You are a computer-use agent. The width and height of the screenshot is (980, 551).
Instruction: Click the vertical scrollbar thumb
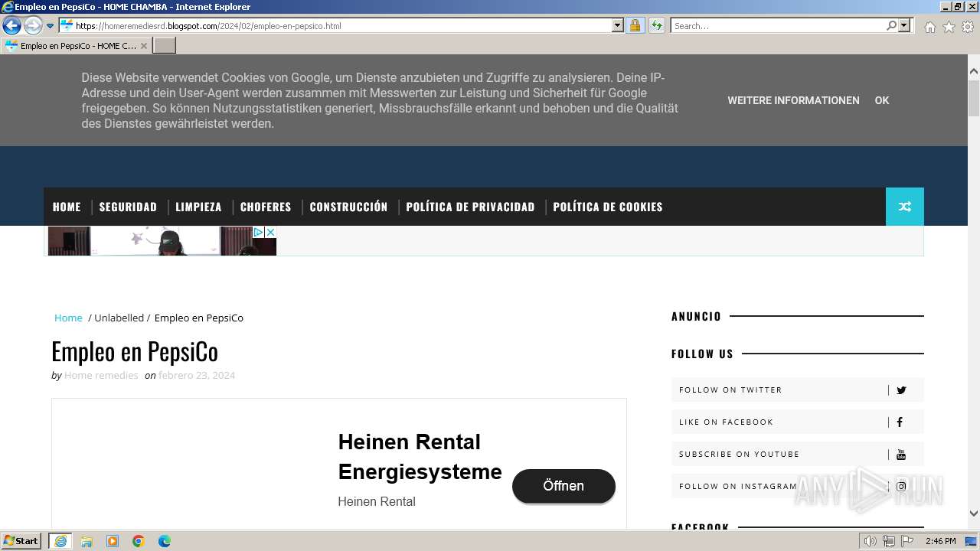coord(974,98)
